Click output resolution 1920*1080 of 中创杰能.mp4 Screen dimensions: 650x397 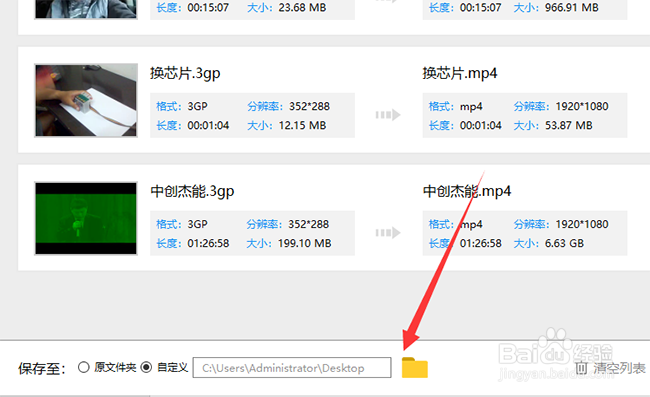tap(582, 224)
